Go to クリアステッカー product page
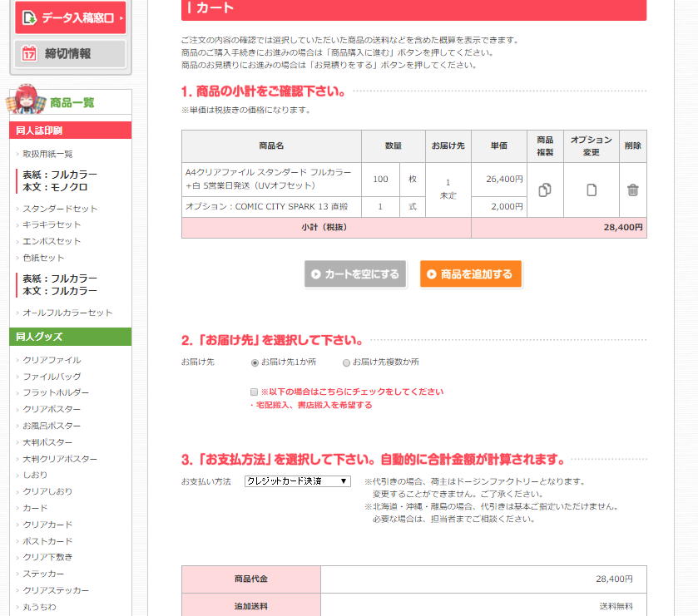The image size is (698, 616). click(x=56, y=590)
